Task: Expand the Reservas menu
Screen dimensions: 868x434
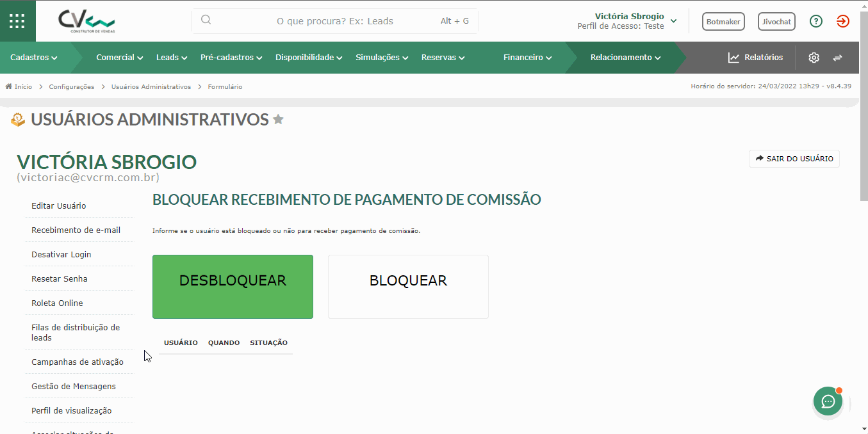Action: click(443, 58)
